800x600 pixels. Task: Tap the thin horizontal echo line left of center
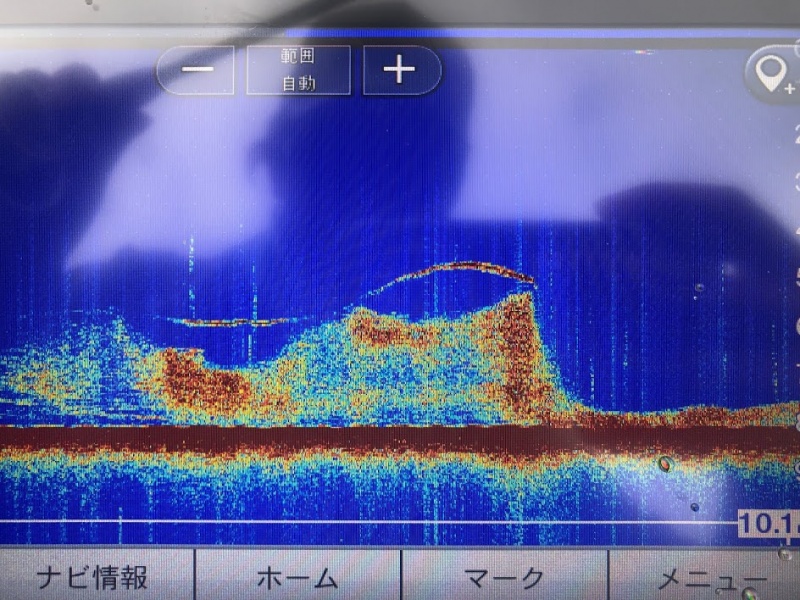click(x=225, y=322)
